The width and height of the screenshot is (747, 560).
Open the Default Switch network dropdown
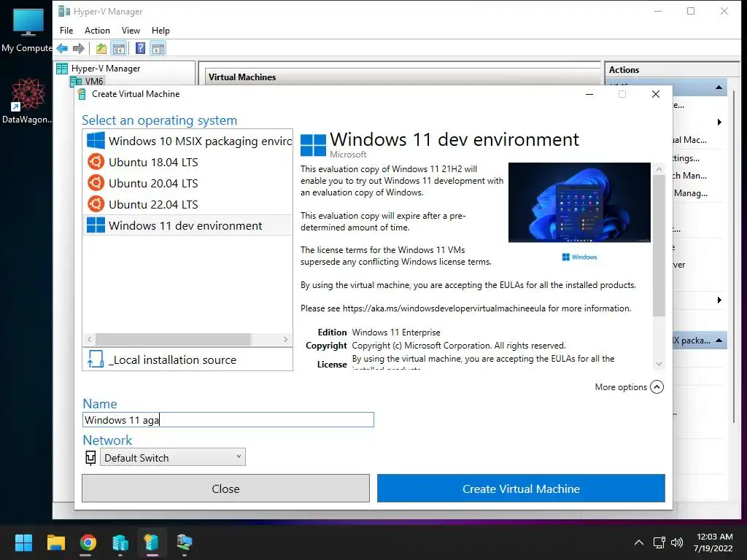(172, 457)
